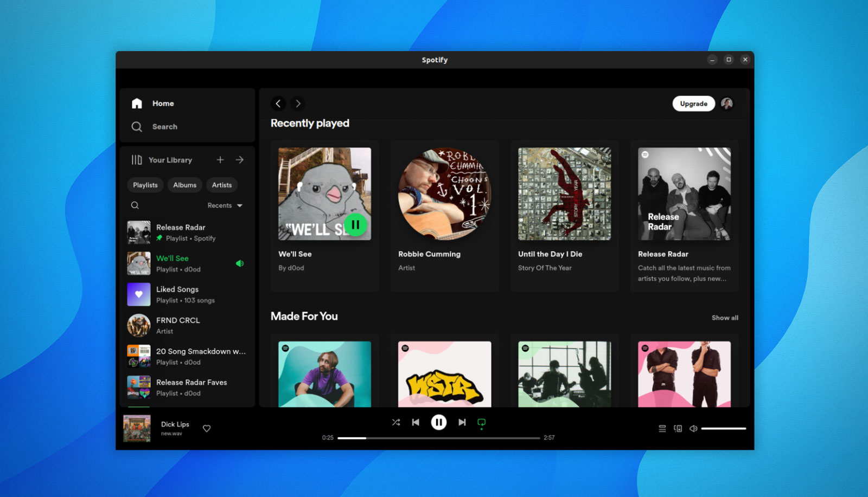
Task: Toggle the repeat mode button
Action: click(x=481, y=423)
